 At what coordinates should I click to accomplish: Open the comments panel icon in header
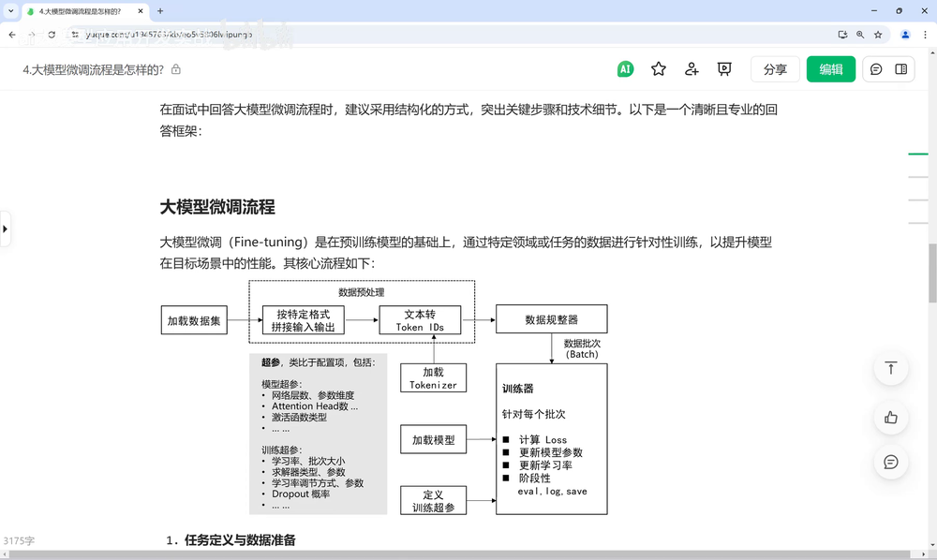(x=876, y=69)
